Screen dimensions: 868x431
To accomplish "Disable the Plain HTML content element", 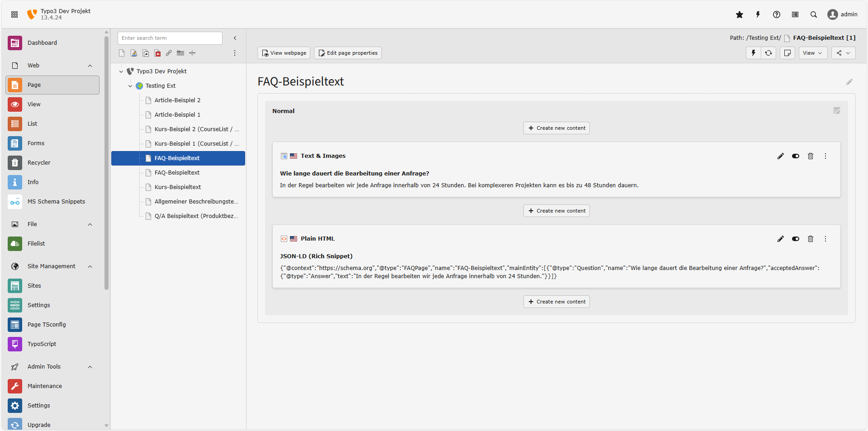I will pos(796,239).
